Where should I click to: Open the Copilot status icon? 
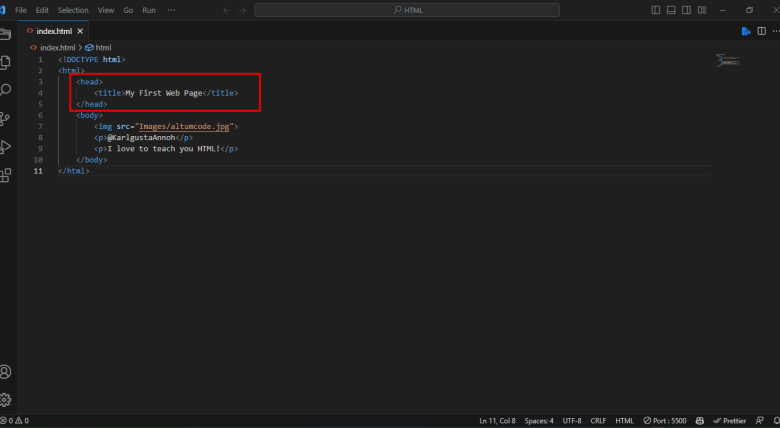(699, 421)
